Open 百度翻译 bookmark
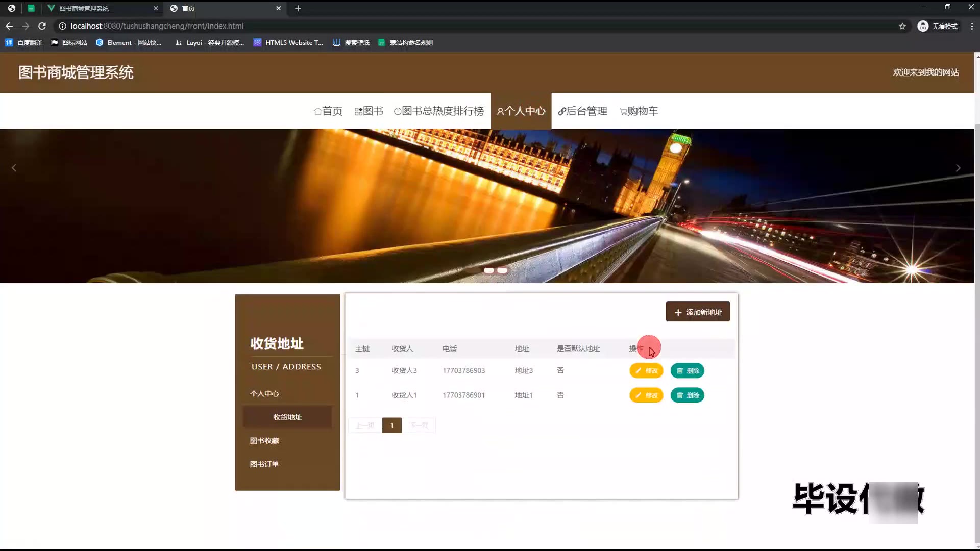 (x=24, y=43)
